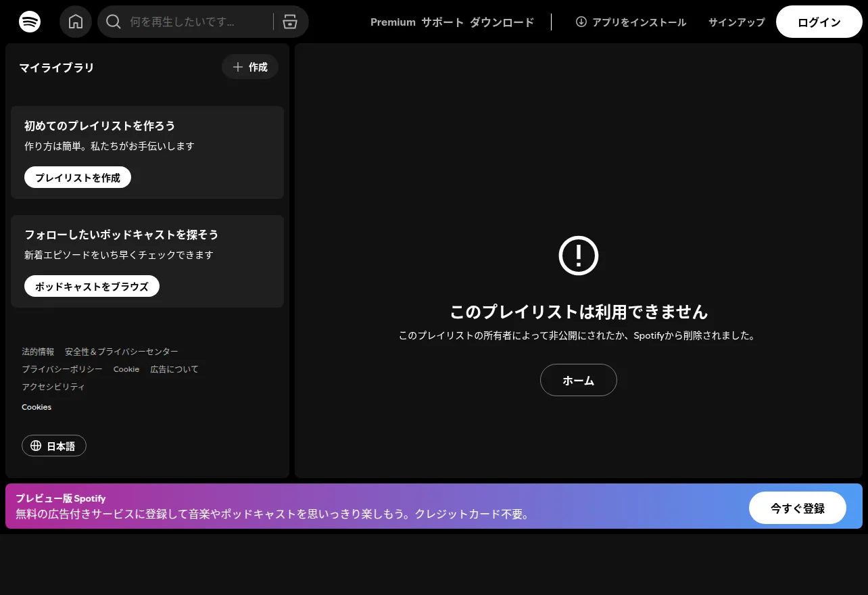Click the exclamation warning icon

(x=579, y=256)
